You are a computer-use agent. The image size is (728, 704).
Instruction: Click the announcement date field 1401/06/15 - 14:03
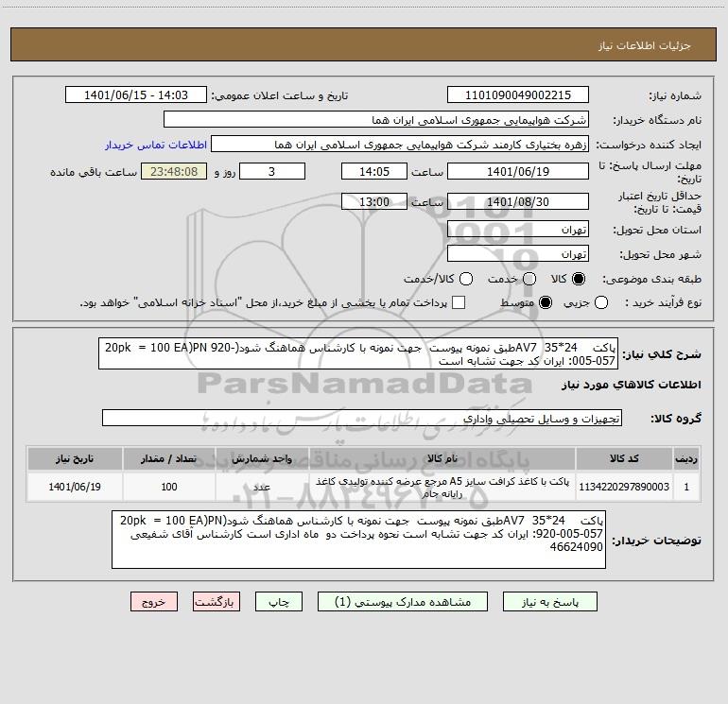click(136, 94)
